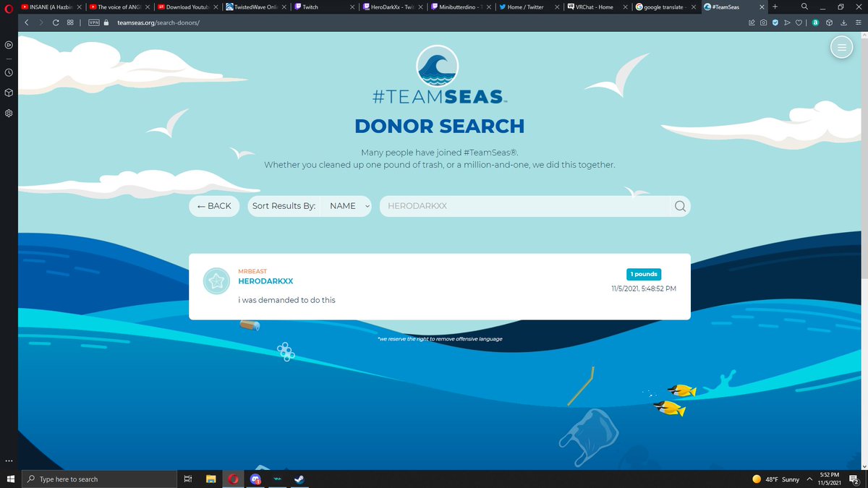868x488 pixels.
Task: Open the extensions cube in the toolbar
Action: [x=830, y=22]
